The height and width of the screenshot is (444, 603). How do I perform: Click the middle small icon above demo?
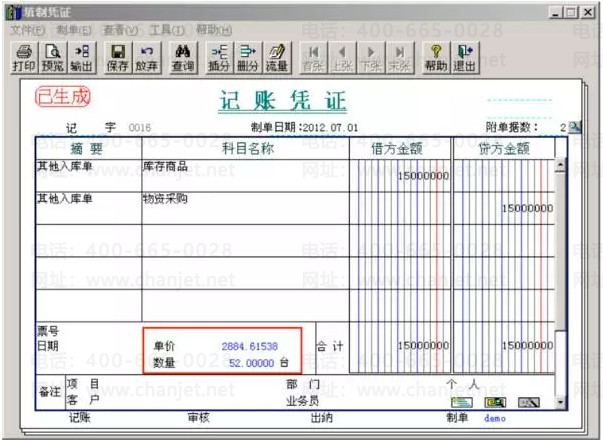(x=495, y=402)
